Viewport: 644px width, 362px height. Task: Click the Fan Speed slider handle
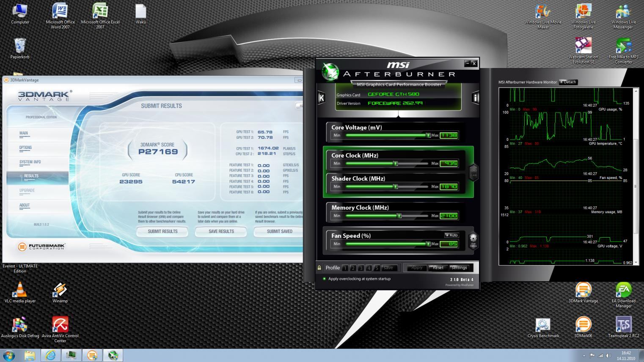[x=428, y=244]
